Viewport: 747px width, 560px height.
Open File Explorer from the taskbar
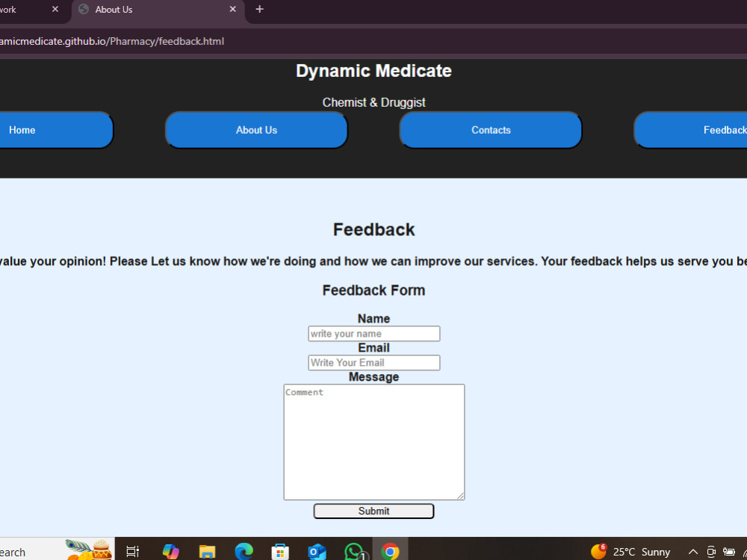pos(207,552)
